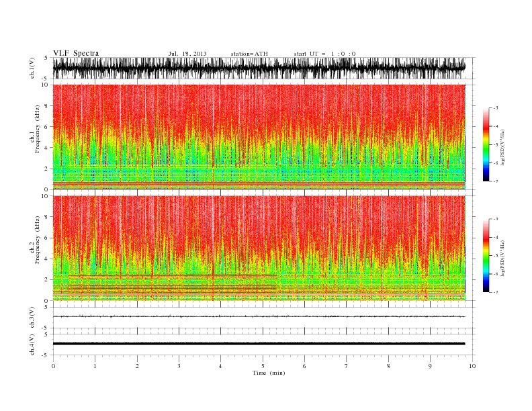Screen dimensions: 532x411
Task: Click time axis tick label "9"
Action: point(430,366)
